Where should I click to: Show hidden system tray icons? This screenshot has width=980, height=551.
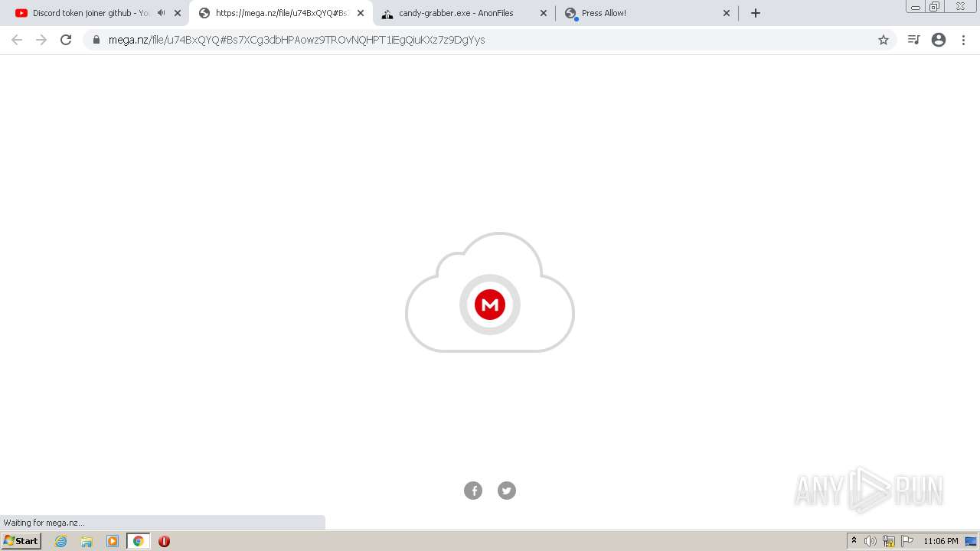pyautogui.click(x=854, y=541)
